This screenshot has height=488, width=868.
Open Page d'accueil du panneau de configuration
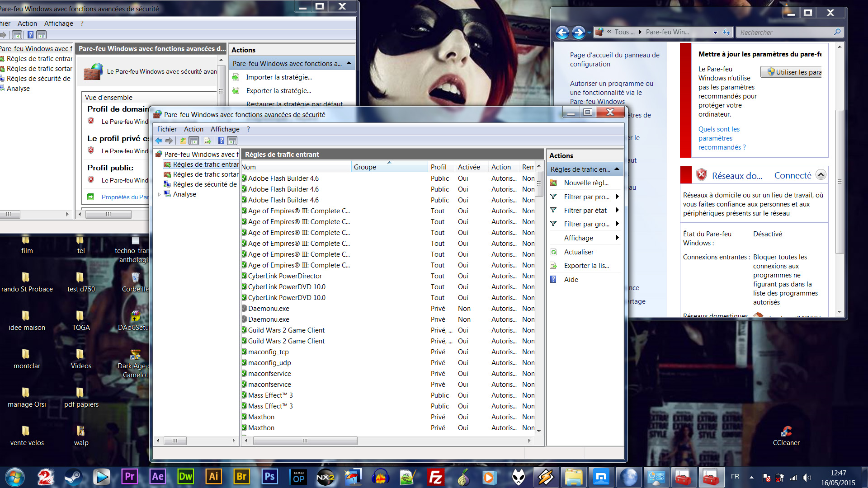pyautogui.click(x=614, y=60)
